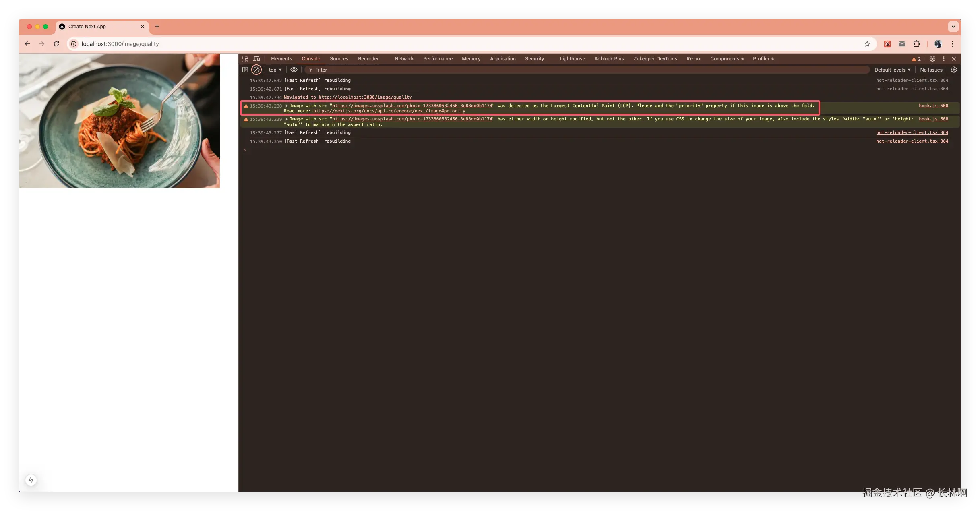Image resolution: width=980 pixels, height=511 pixels.
Task: Click the pasta dish image
Action: 119,120
